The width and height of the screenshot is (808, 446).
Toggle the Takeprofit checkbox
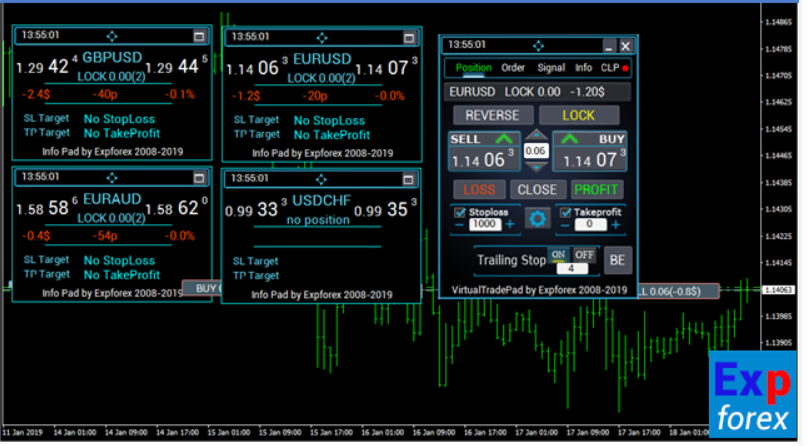click(x=565, y=212)
